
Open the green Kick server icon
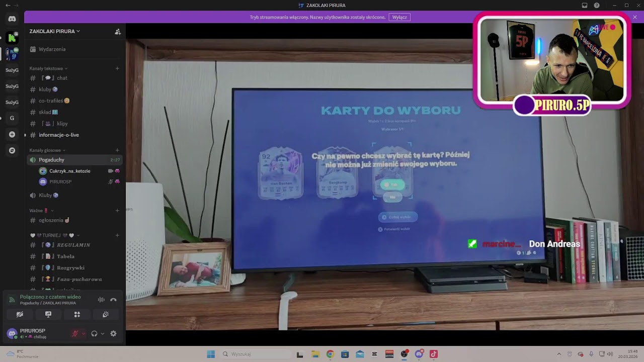(x=12, y=38)
